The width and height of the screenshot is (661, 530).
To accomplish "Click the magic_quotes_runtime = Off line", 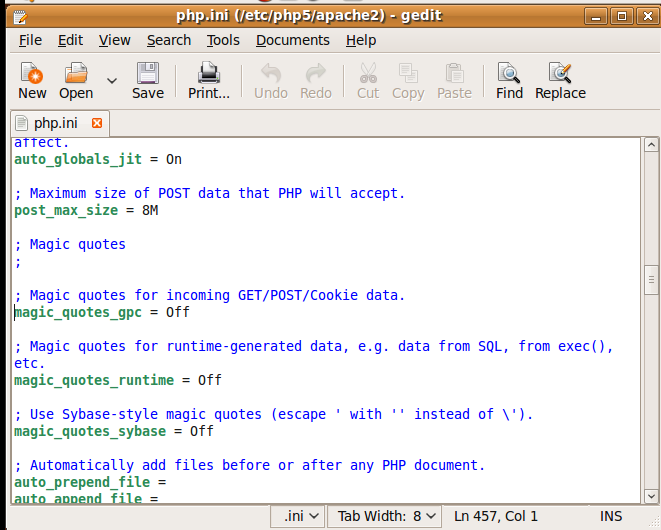I will [118, 380].
